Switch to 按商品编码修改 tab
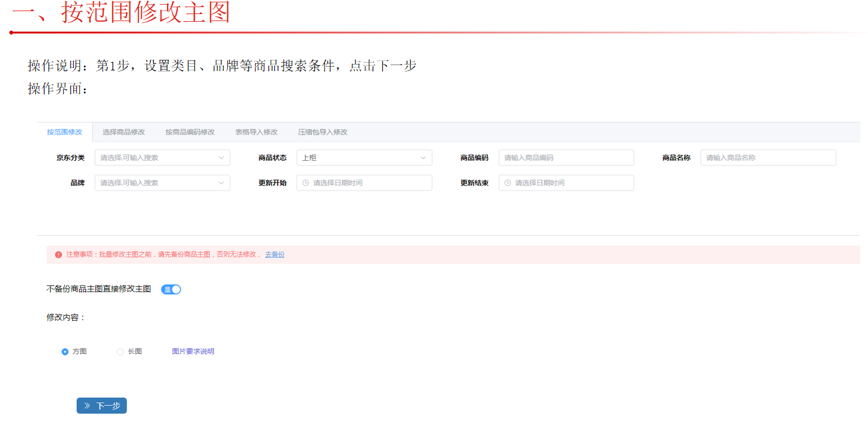The width and height of the screenshot is (868, 444). click(x=190, y=132)
